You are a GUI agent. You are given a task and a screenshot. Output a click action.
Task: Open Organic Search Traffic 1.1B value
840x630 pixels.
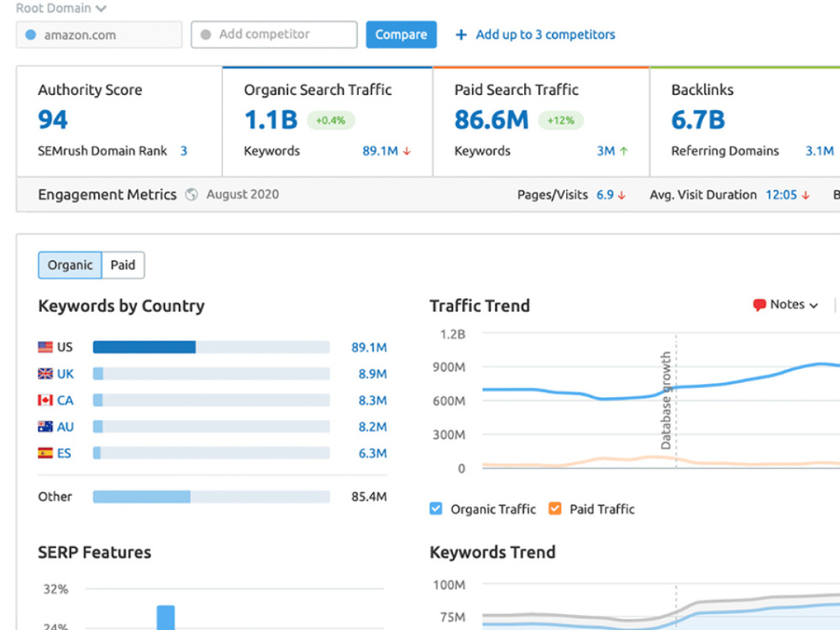pyautogui.click(x=271, y=119)
